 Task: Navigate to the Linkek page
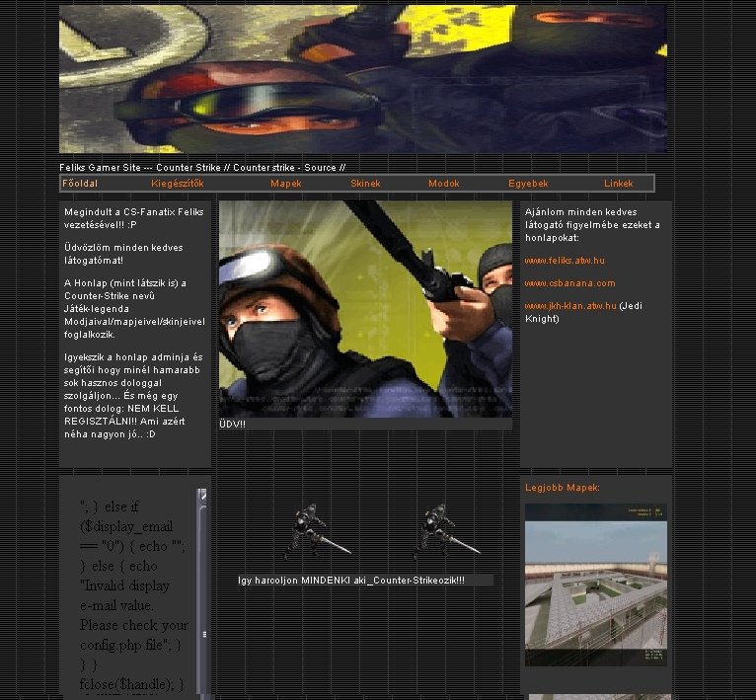[x=619, y=184]
